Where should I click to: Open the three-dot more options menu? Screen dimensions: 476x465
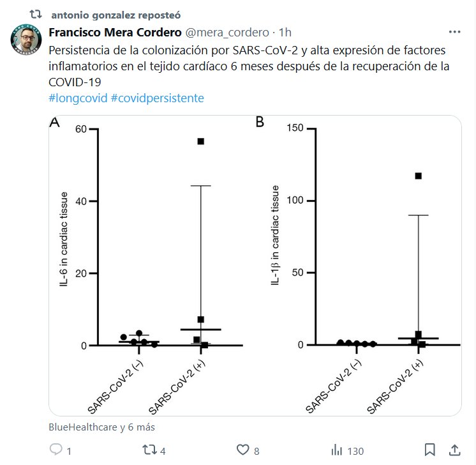pyautogui.click(x=455, y=32)
